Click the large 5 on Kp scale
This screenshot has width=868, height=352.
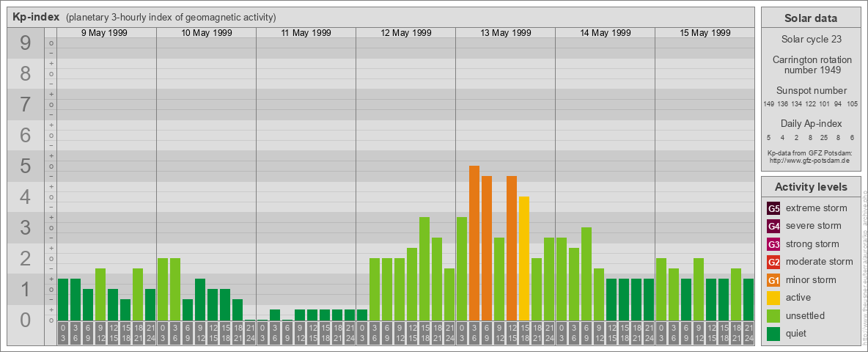point(25,166)
